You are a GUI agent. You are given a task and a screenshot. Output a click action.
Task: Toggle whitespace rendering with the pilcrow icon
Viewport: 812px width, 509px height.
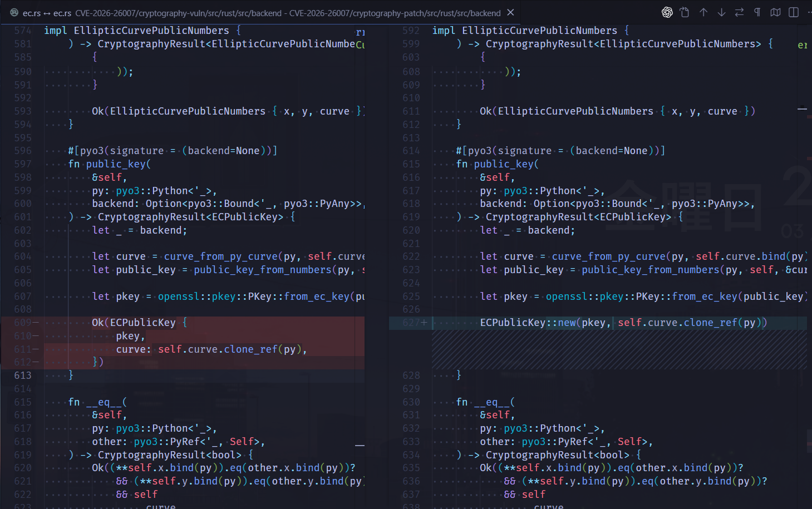click(x=757, y=12)
